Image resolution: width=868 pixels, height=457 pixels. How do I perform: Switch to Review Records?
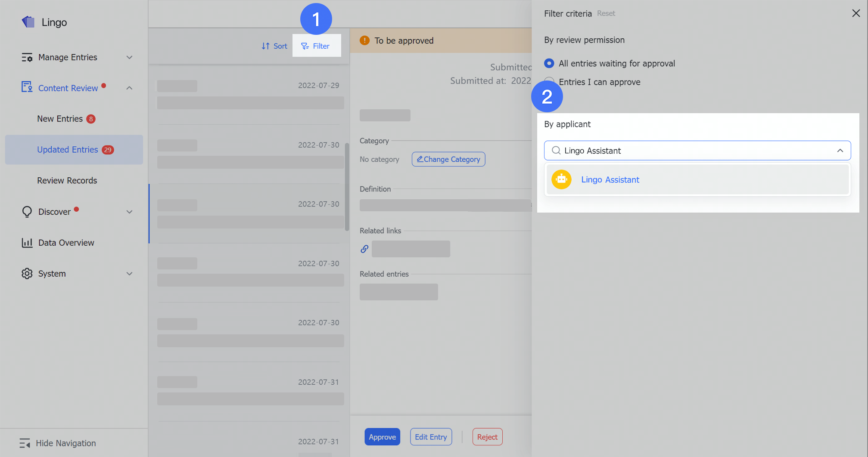pyautogui.click(x=67, y=180)
